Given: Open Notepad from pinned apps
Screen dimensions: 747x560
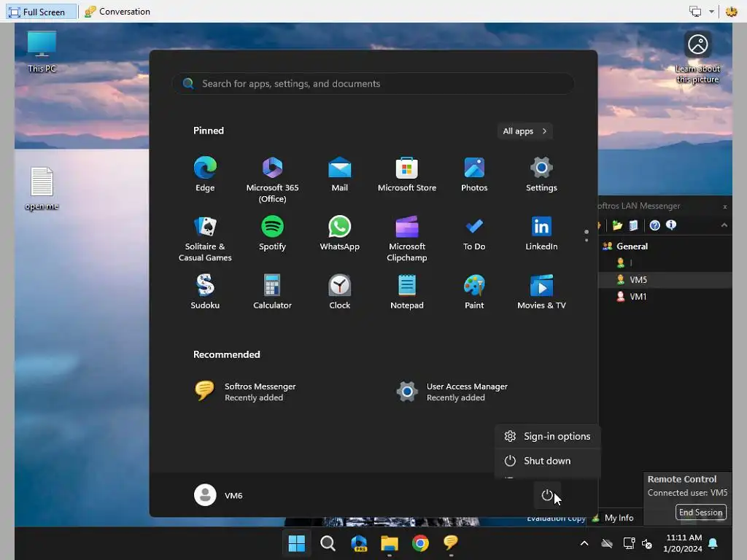Looking at the screenshot, I should pos(407,292).
